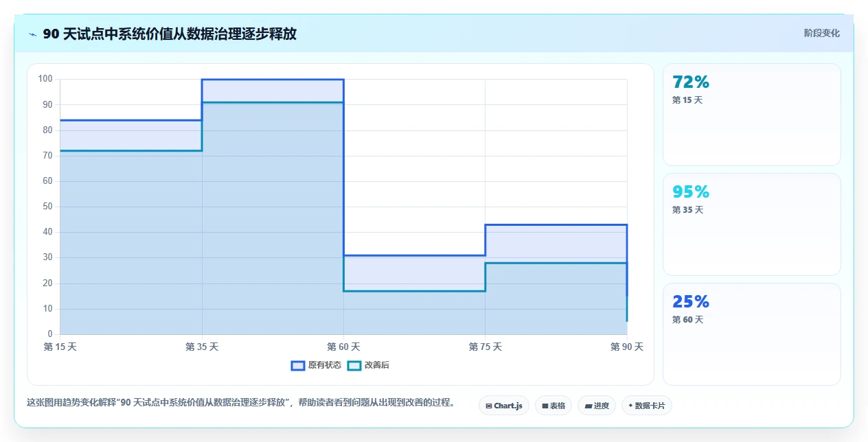Select the Chart.js tag chip

point(503,406)
